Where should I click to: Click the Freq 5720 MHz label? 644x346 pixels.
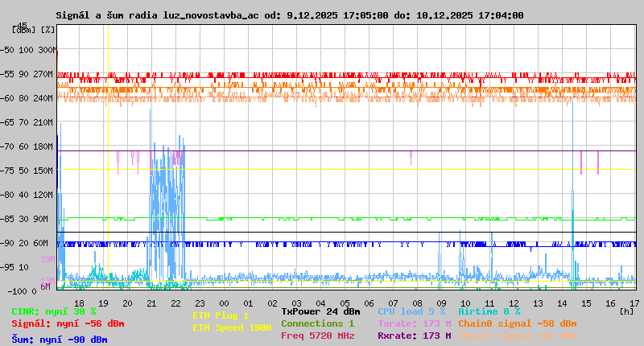[317, 336]
